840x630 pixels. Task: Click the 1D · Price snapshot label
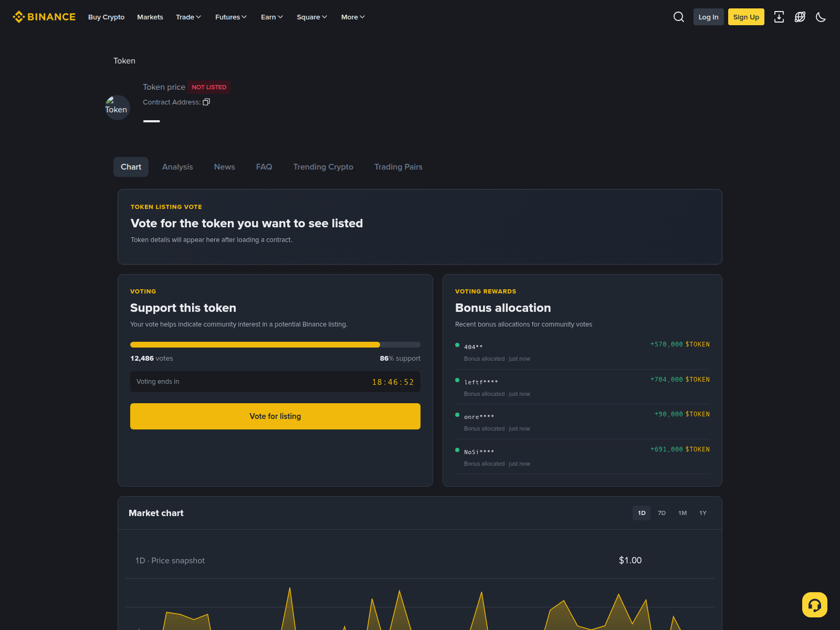pos(170,561)
